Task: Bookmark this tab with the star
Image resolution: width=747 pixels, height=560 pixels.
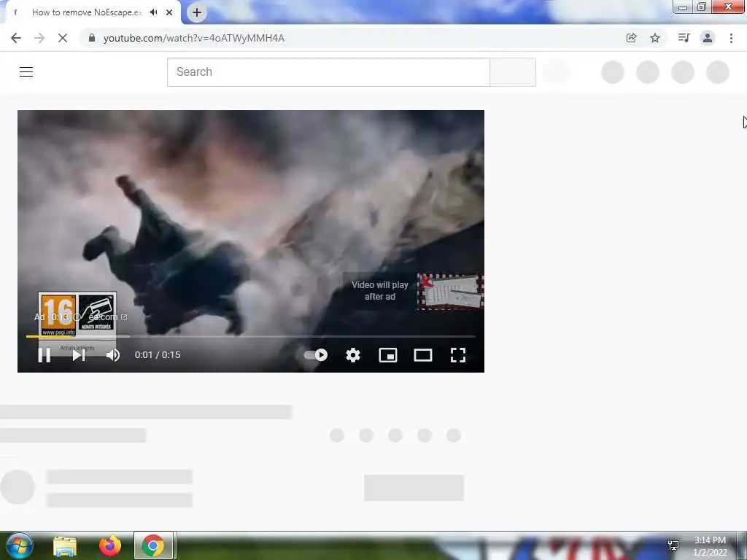Action: tap(655, 38)
